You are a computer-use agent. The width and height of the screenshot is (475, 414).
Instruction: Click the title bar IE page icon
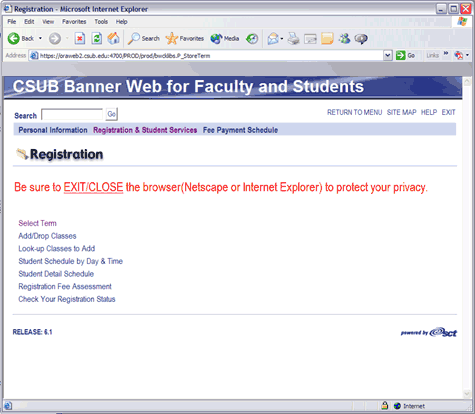point(8,9)
